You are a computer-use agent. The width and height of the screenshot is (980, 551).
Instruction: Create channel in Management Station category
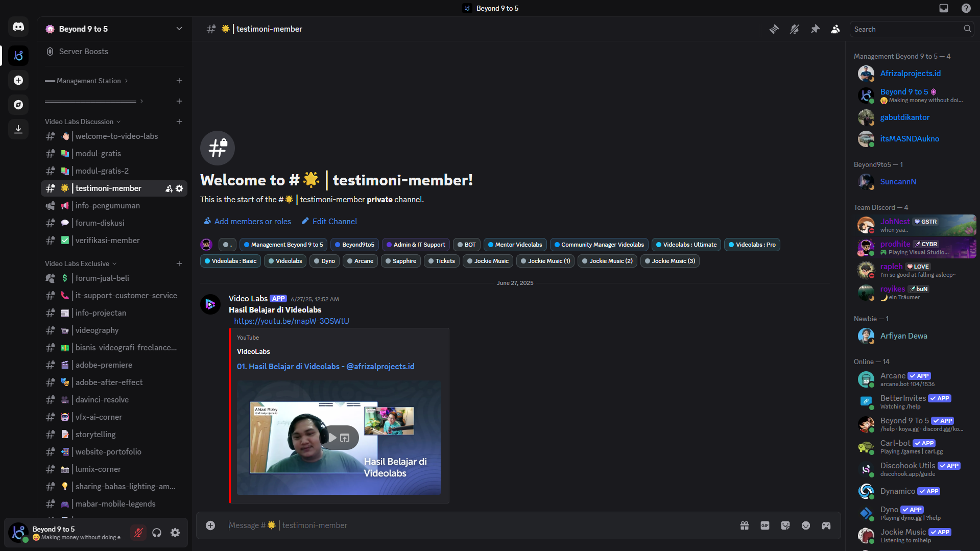click(179, 81)
